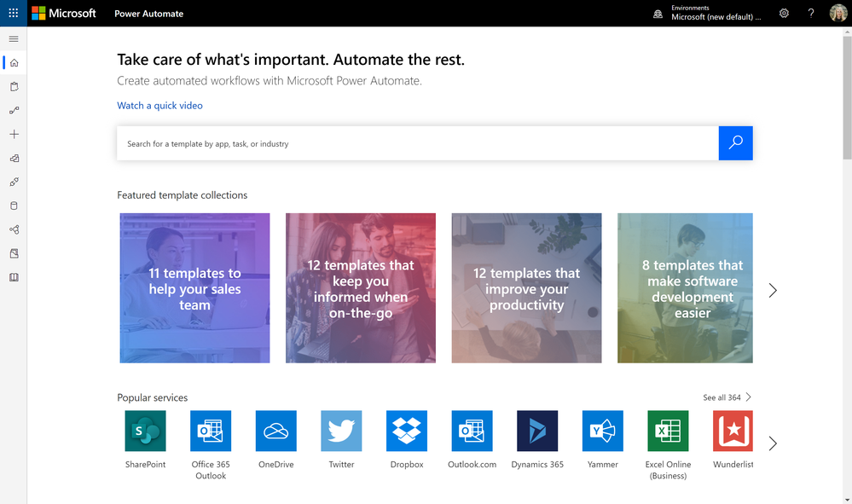Viewport: 852px width, 504px height.
Task: Click the vertical scrollbar thumb
Action: point(847,98)
